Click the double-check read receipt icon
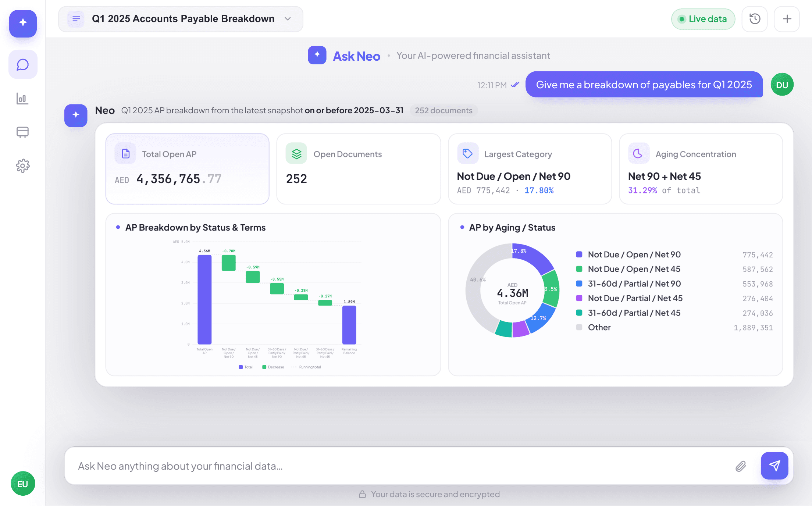This screenshot has width=812, height=506. pos(515,85)
